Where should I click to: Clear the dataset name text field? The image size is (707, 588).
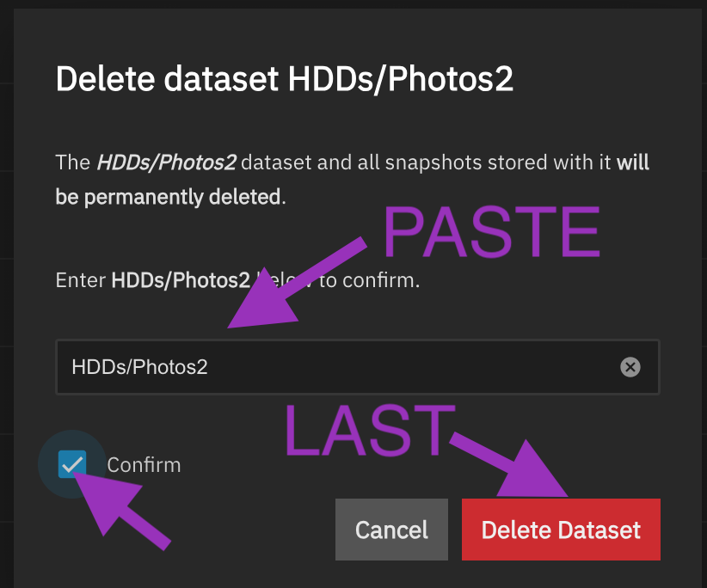(630, 367)
